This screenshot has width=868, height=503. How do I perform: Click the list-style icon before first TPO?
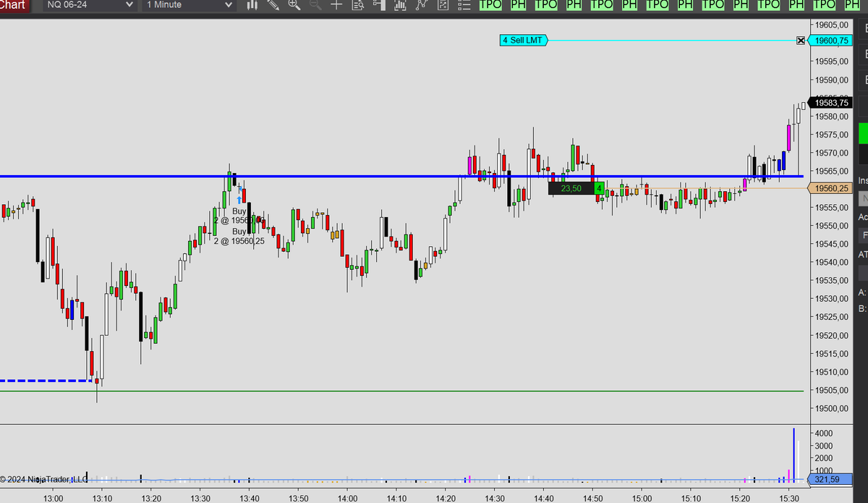click(x=464, y=5)
